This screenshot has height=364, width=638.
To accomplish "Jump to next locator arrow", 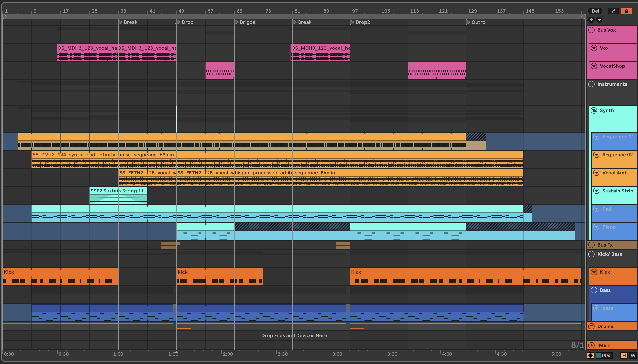I will pos(599,20).
